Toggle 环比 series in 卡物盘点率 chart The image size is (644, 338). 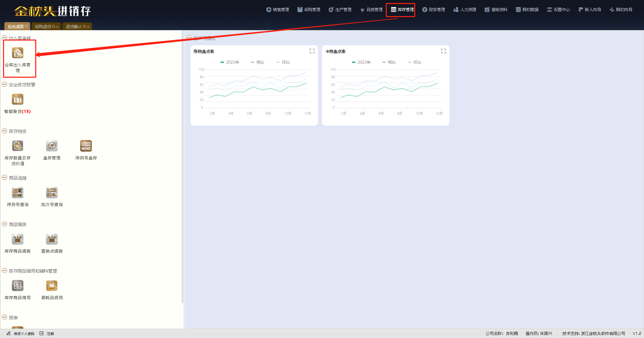(x=415, y=62)
